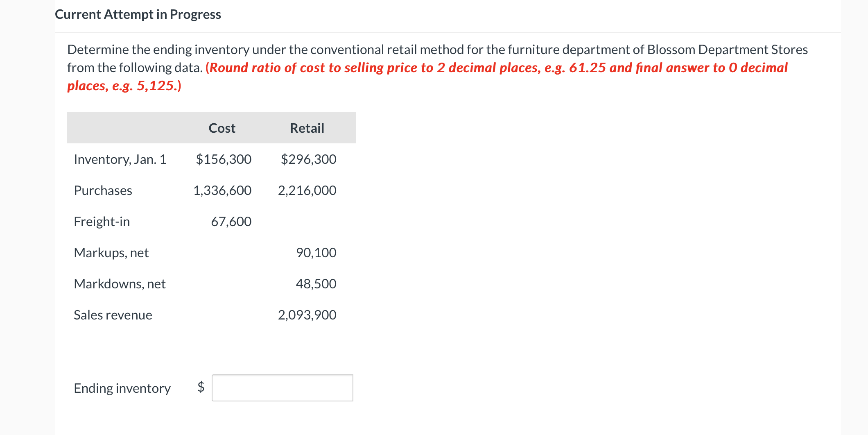Select the Inventory, Jan. 1 row label
This screenshot has height=435, width=868.
[120, 159]
